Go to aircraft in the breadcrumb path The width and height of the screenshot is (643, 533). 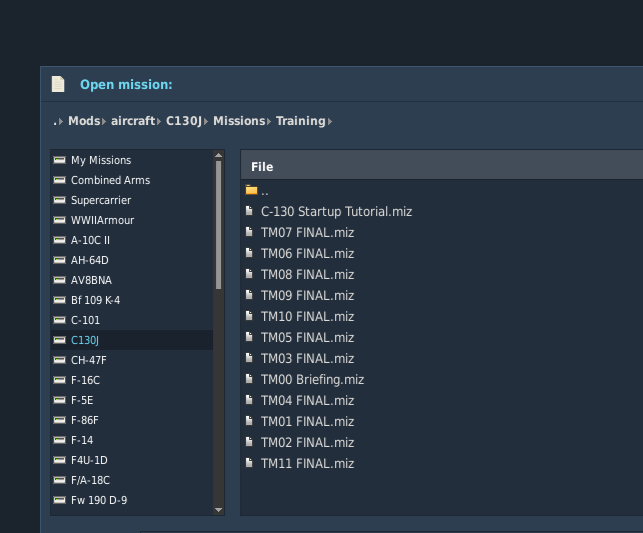133,121
